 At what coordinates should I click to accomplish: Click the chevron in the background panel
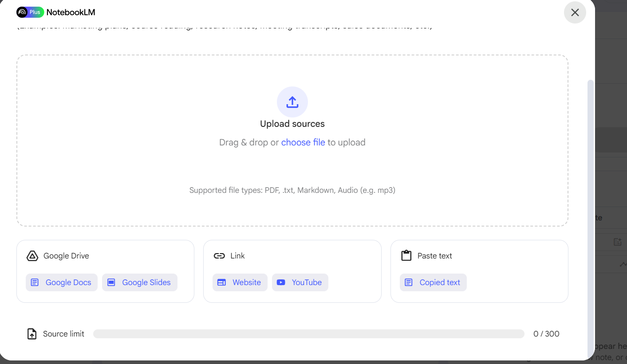pos(623,264)
